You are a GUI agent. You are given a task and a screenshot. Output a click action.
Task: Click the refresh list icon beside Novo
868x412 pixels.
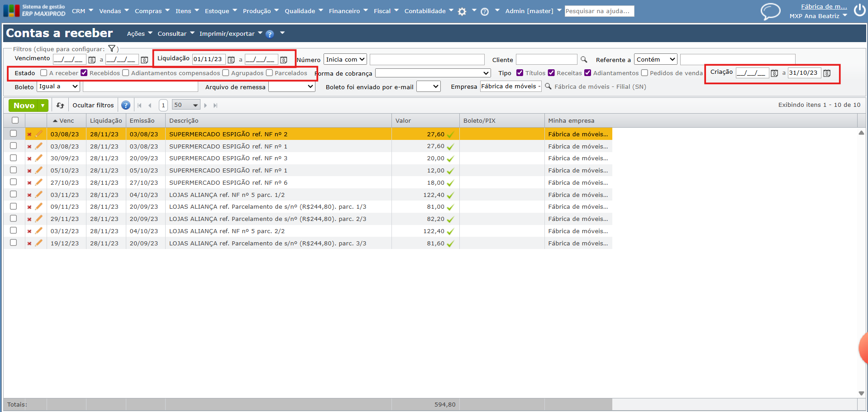point(60,105)
